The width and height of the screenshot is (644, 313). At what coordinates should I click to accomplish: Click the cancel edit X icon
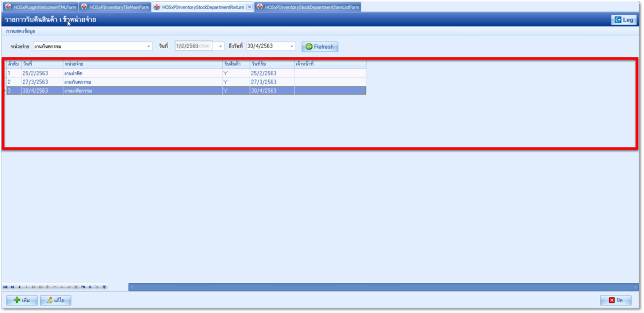point(76,287)
